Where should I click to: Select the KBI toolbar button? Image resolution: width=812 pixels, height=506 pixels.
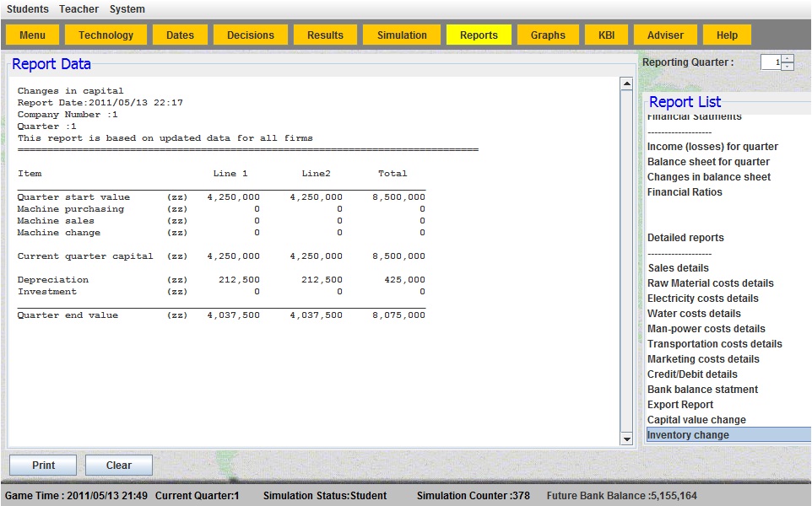tap(607, 35)
